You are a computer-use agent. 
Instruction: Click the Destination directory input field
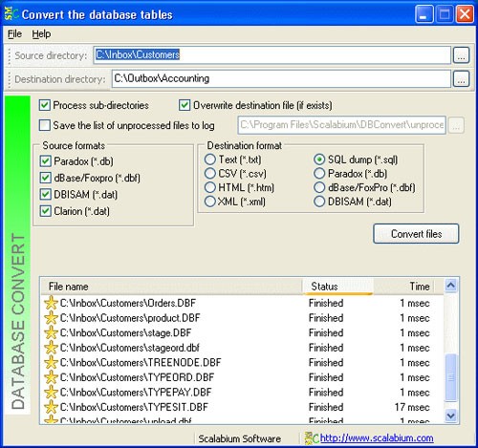click(x=281, y=78)
